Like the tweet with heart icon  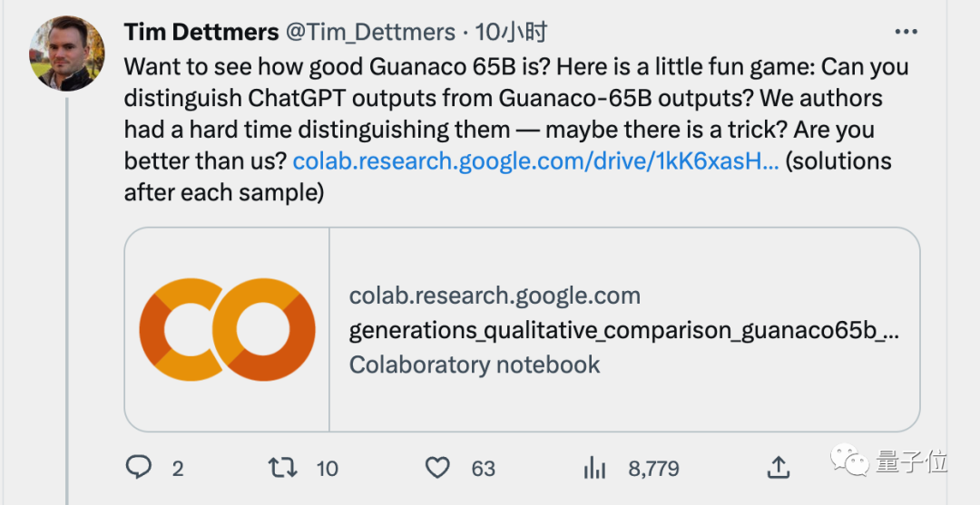point(438,467)
